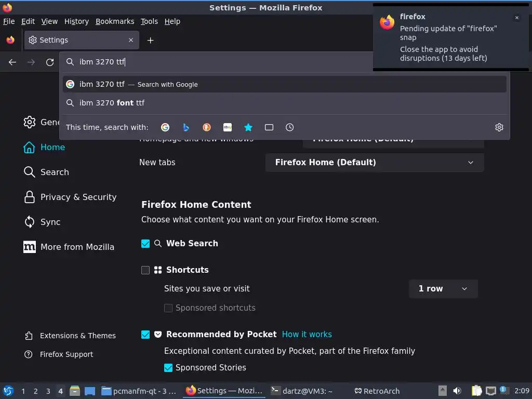Open the File menu
Image resolution: width=532 pixels, height=399 pixels.
(9, 21)
